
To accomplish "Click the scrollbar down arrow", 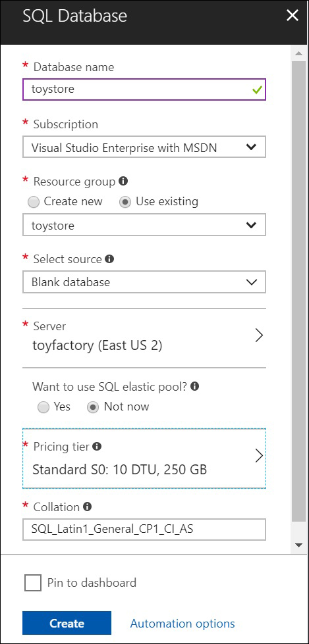I will (x=298, y=545).
